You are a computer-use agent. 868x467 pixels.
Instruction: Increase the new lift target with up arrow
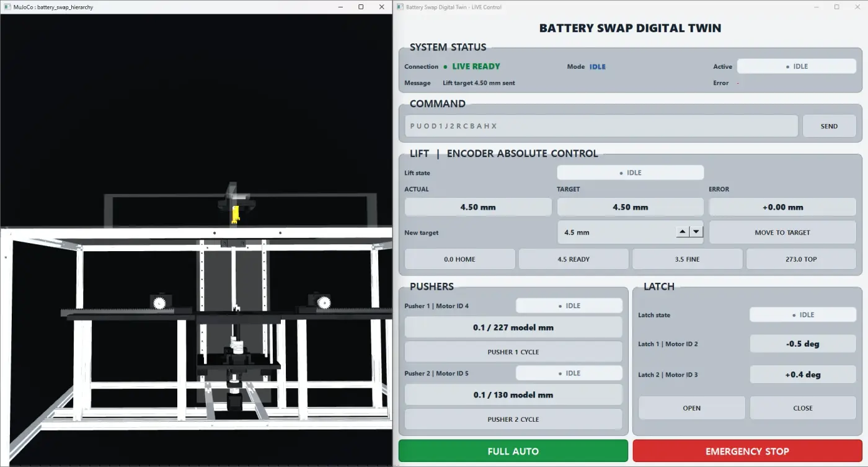(x=683, y=232)
